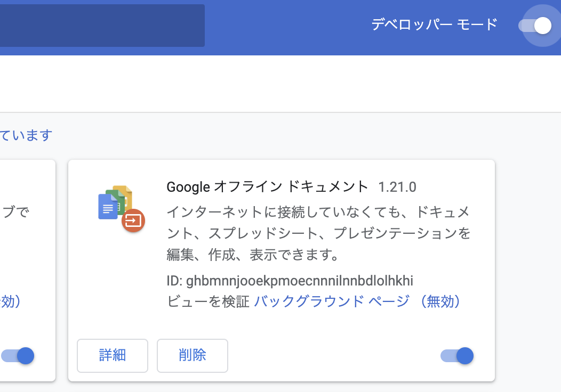Click the orange badge on the extension icon
The image size is (561, 392).
point(133,220)
